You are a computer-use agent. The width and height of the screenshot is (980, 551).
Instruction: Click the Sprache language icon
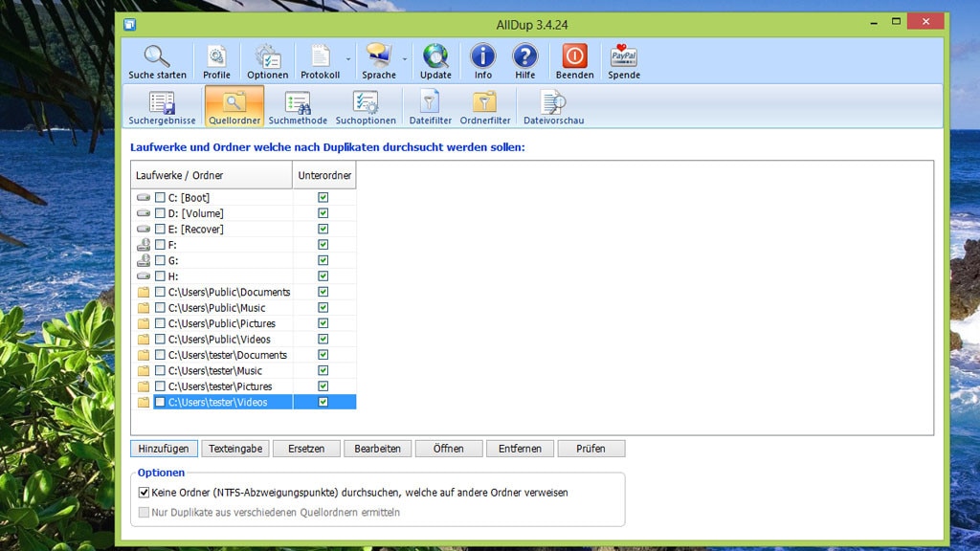tap(379, 56)
